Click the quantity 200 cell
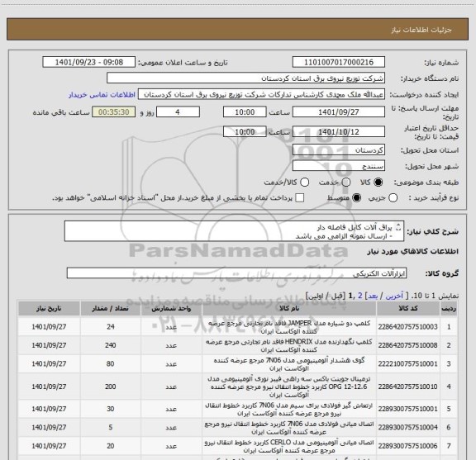 (111, 386)
